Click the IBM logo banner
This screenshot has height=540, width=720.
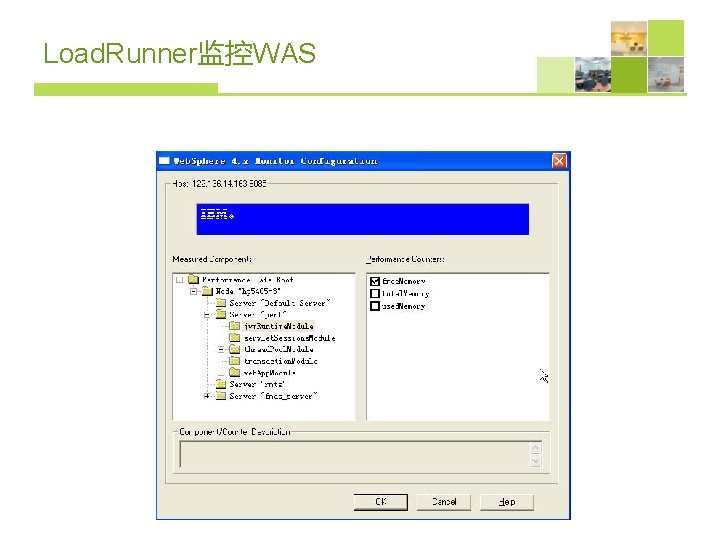tap(363, 219)
